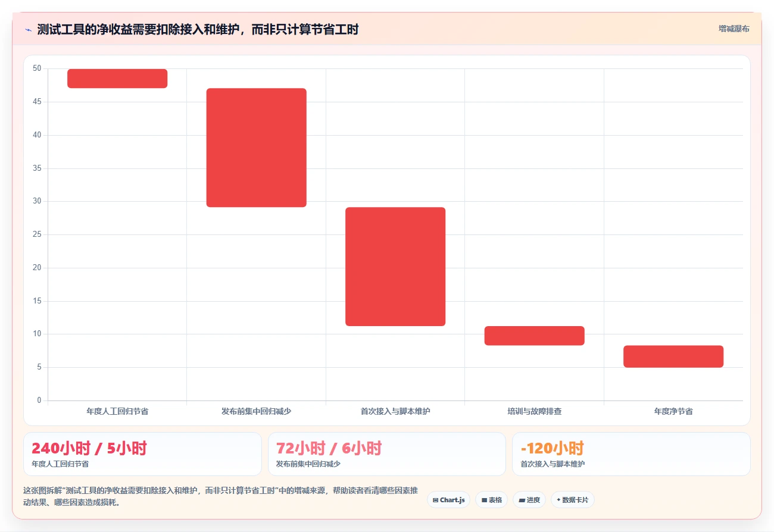Click the 年度人工回归节省 waterfall bar

click(117, 79)
